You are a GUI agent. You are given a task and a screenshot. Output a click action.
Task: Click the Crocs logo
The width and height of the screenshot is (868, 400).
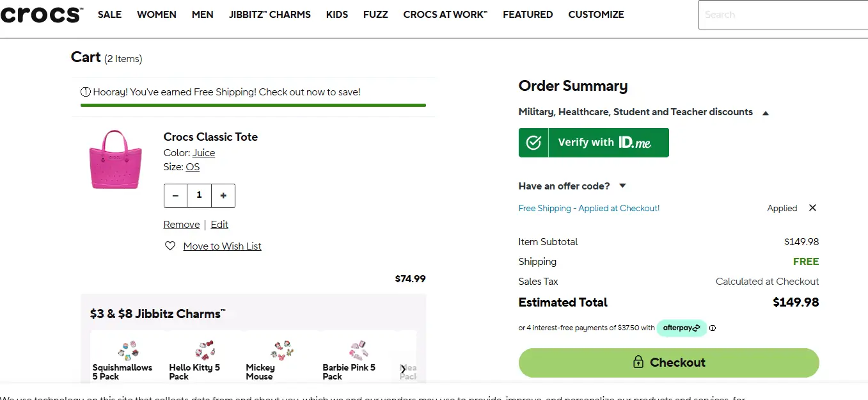41,14
